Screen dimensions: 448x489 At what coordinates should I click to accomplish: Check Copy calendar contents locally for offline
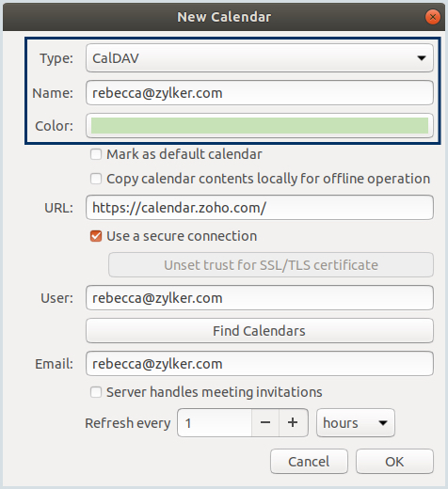(96, 179)
